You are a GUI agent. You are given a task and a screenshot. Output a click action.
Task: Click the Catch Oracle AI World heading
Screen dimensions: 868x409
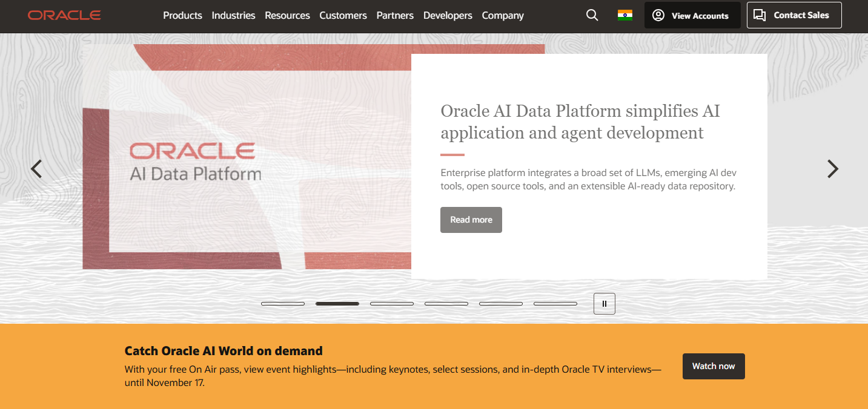tap(223, 351)
